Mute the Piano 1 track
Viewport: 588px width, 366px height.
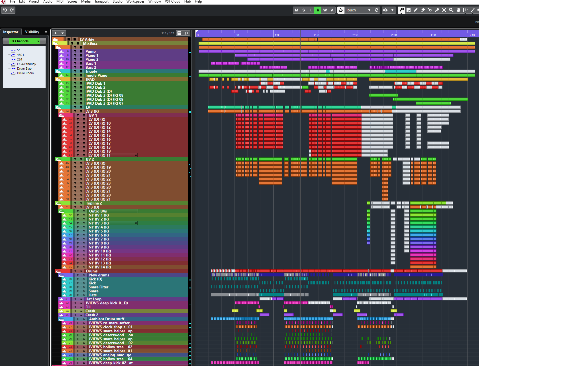coord(75,55)
